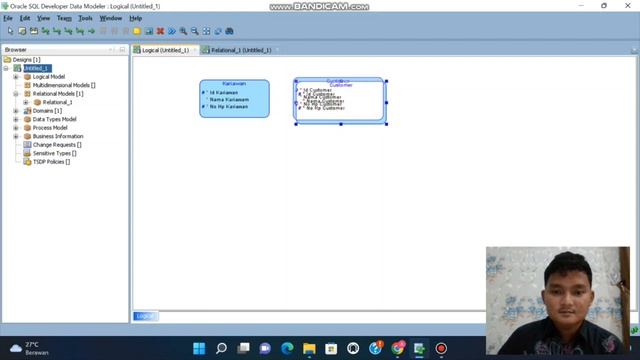
Task: Open the weather widget showing 27°C
Action: coord(29,348)
